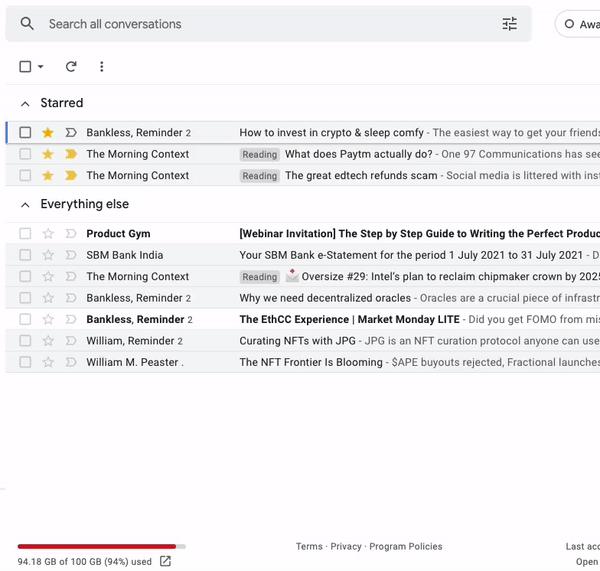The width and height of the screenshot is (600, 571).
Task: Mark the Oversize #29 email as important
Action: click(71, 276)
